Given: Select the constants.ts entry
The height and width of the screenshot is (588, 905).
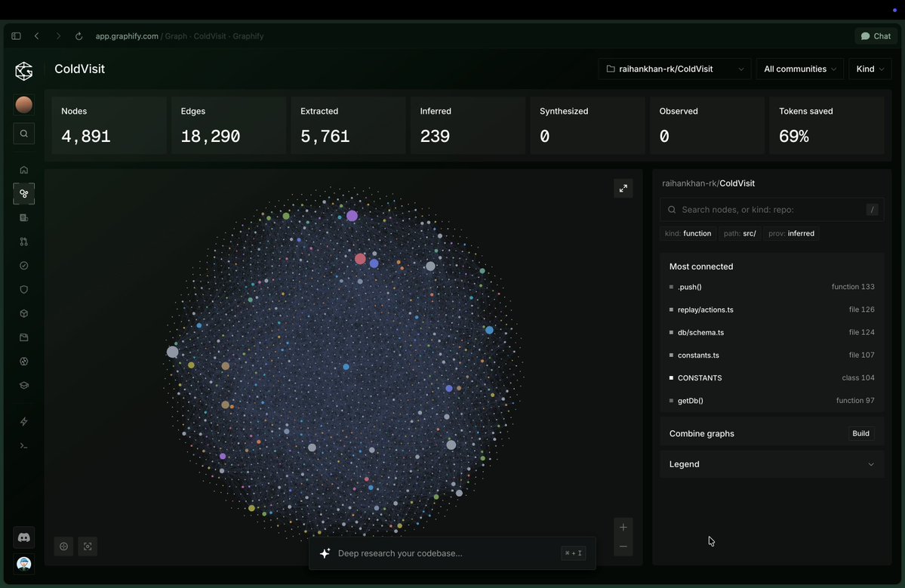Looking at the screenshot, I should (771, 355).
